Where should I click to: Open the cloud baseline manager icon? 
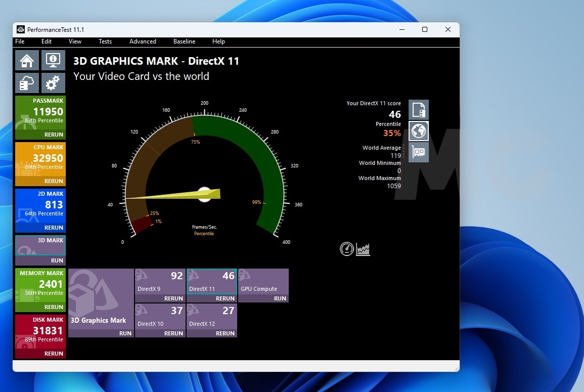click(27, 83)
